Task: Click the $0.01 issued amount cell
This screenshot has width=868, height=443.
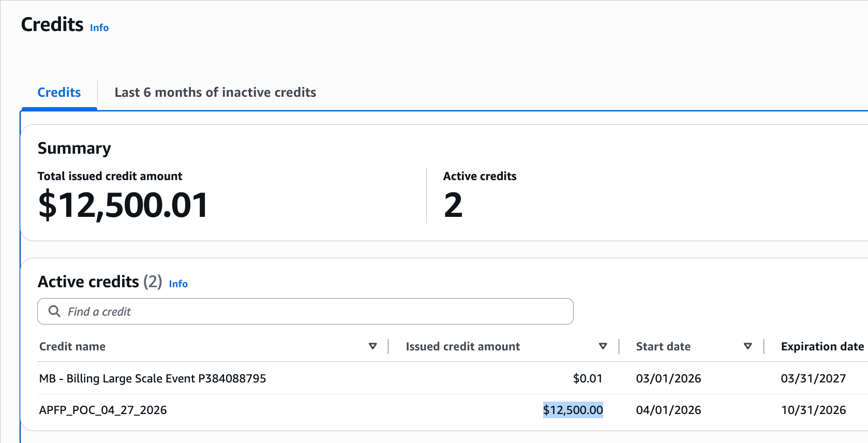Action: point(588,378)
